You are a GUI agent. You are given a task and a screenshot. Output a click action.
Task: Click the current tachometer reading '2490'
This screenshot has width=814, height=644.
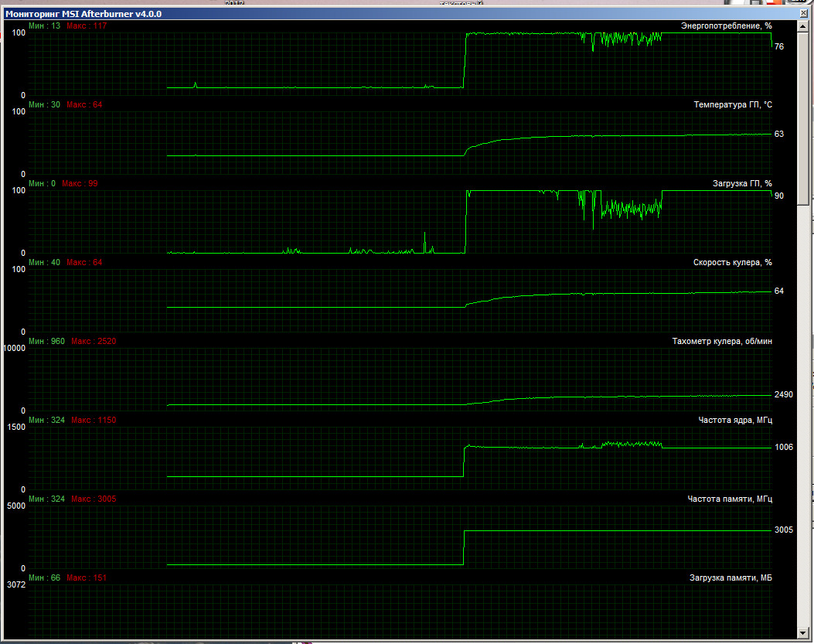pyautogui.click(x=784, y=395)
